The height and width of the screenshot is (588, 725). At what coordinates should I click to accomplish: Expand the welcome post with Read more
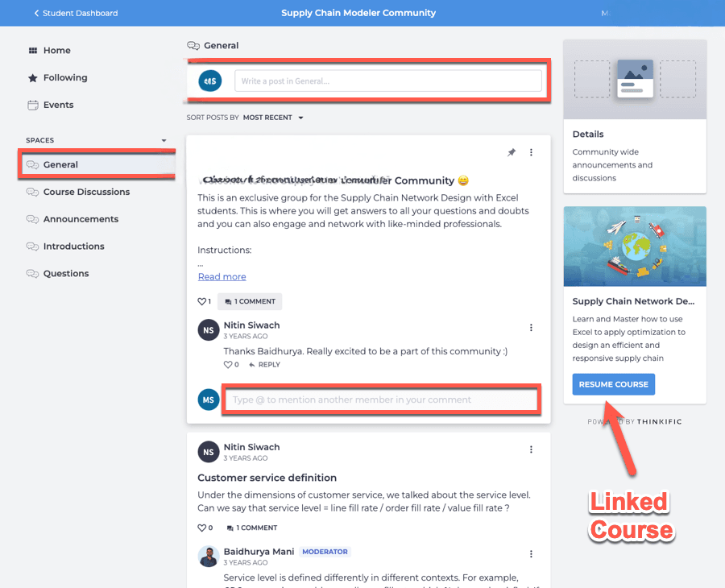tap(222, 276)
